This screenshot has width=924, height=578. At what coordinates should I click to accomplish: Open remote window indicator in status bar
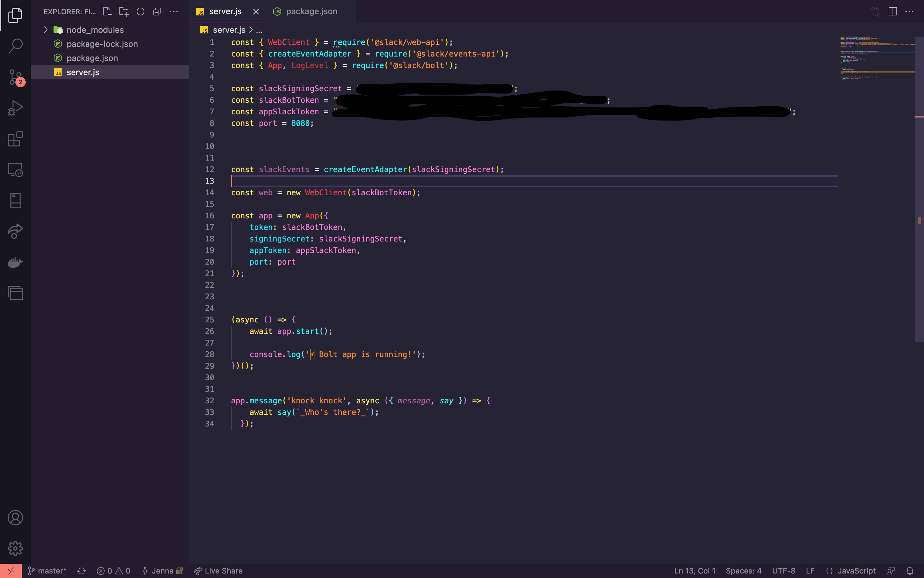point(11,571)
